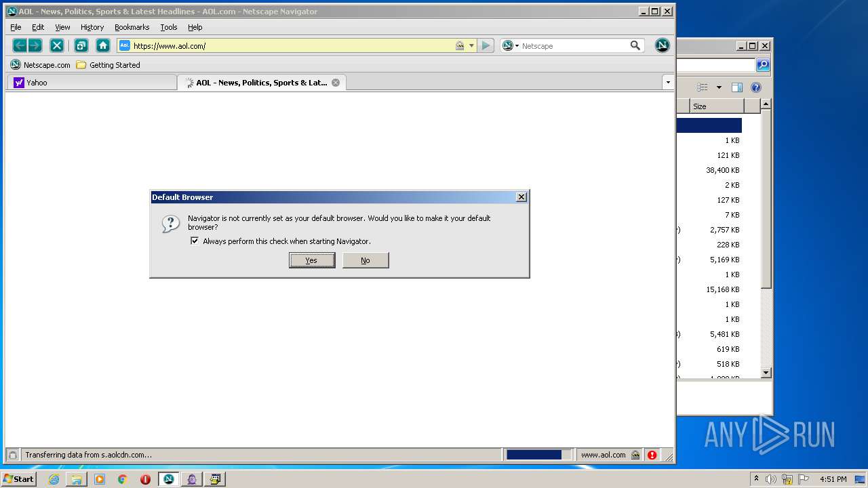Open the History menu
This screenshot has height=488, width=868.
[92, 27]
